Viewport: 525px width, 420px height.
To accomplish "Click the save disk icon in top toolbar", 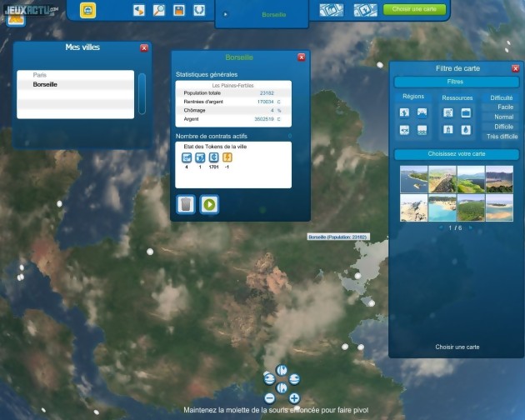I will tap(178, 10).
